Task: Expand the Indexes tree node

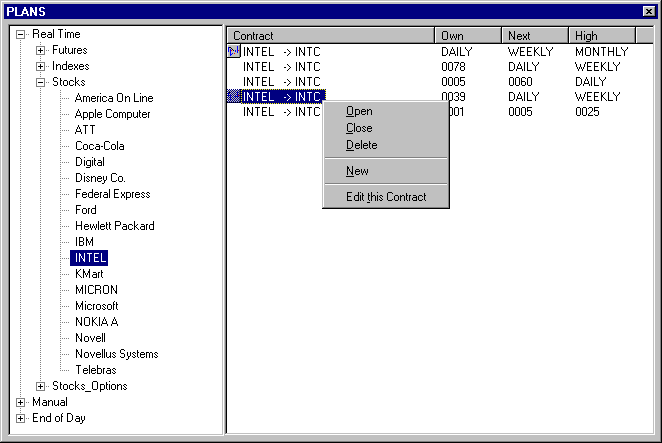Action: point(40,66)
